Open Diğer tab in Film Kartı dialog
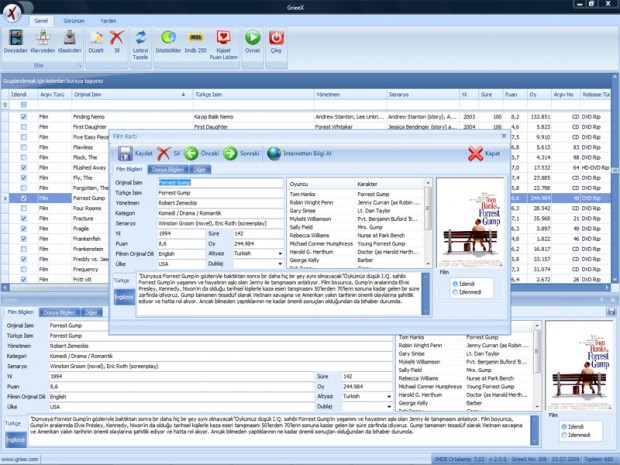Viewport: 620px width, 465px height. click(x=200, y=170)
